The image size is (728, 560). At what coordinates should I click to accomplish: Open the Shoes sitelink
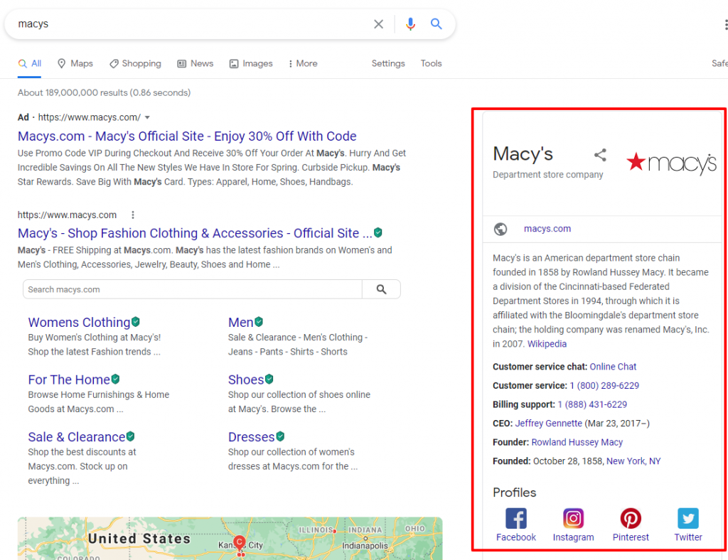click(x=246, y=380)
